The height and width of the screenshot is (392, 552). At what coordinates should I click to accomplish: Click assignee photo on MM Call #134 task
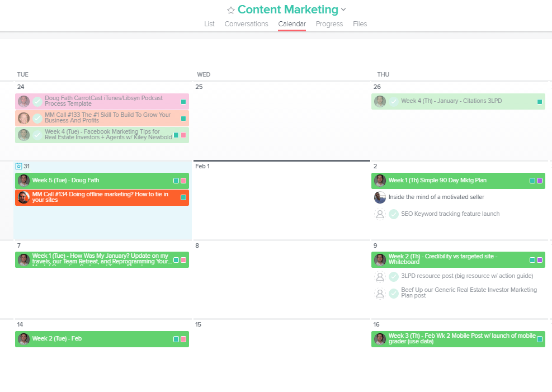coord(23,197)
